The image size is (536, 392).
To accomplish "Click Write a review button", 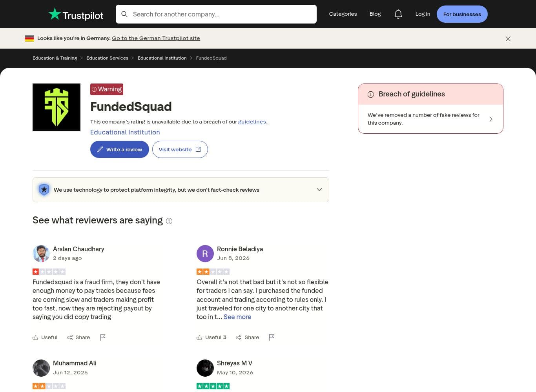I will click(x=120, y=149).
